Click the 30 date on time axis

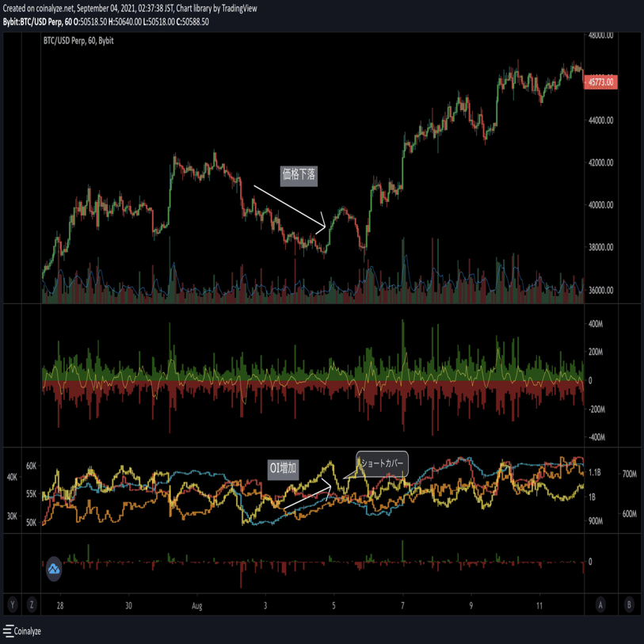click(x=128, y=606)
